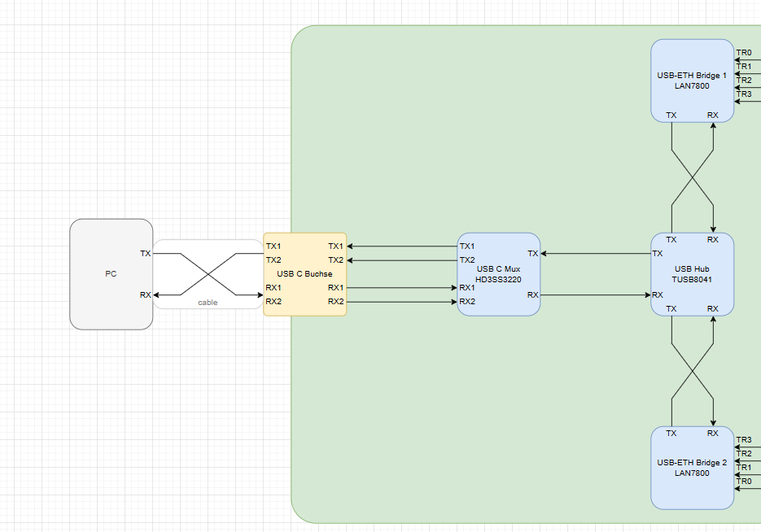The width and height of the screenshot is (761, 532).
Task: Click the TR2 pin on USB-ETH Bridge 1
Action: tap(743, 80)
